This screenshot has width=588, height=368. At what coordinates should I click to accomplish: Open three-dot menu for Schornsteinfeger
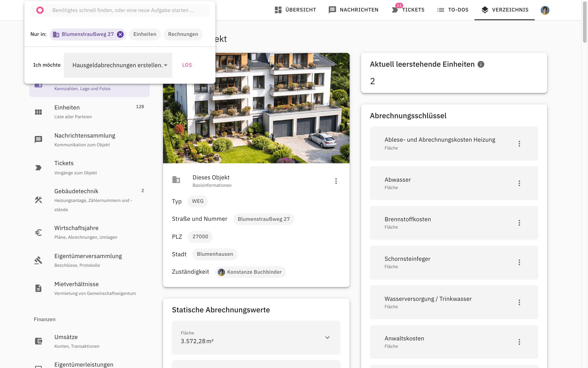coord(519,262)
